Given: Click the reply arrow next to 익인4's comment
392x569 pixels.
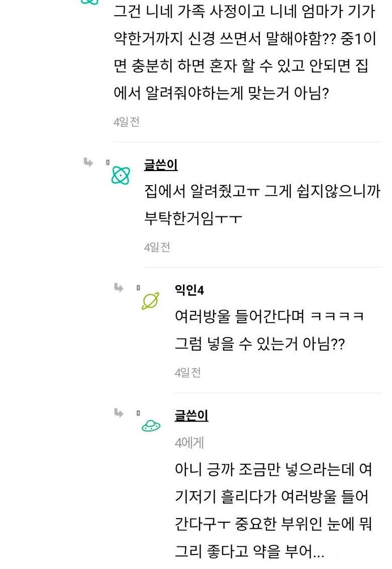Looking at the screenshot, I should [118, 288].
